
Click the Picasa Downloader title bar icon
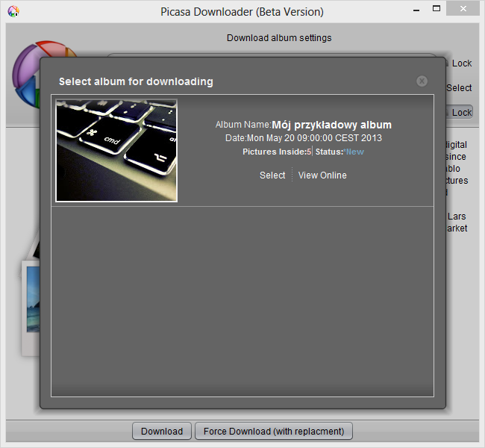13,11
